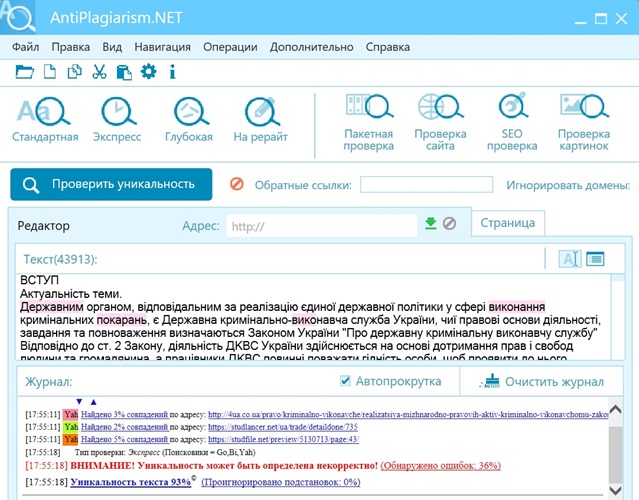Image resolution: width=639 pixels, height=500 pixels.
Task: Switch to the Редактор tab
Action: point(43,226)
